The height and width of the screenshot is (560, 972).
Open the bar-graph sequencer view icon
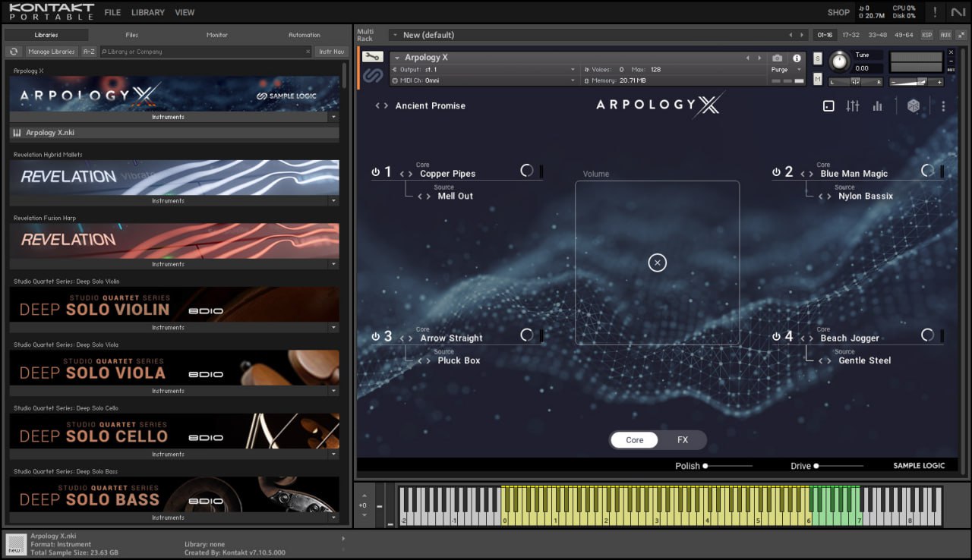click(x=877, y=106)
